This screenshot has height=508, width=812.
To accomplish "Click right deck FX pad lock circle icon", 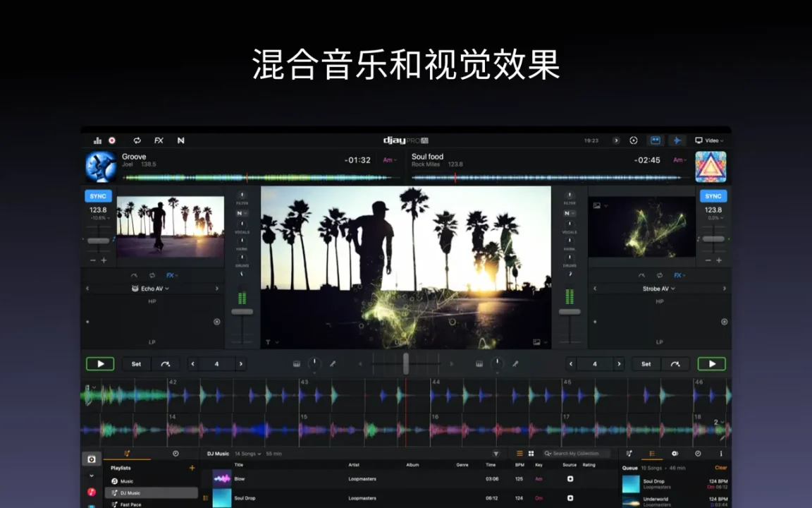I will coord(724,322).
